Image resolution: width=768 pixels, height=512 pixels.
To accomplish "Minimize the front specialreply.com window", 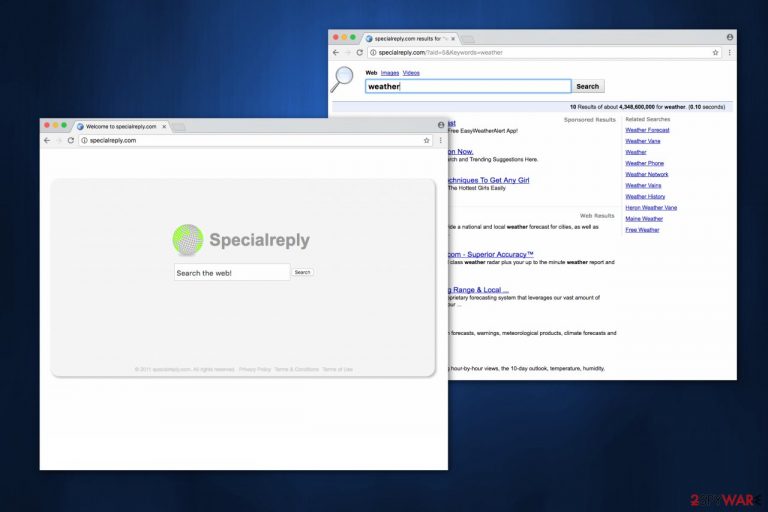I will point(55,125).
